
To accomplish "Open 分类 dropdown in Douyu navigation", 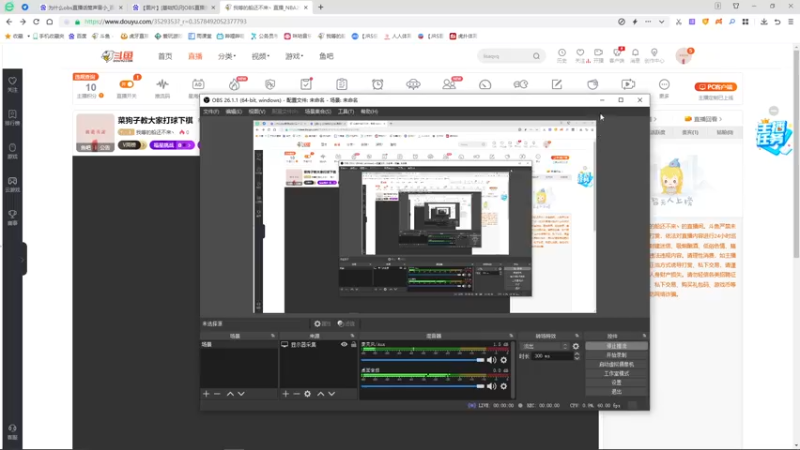I will pyautogui.click(x=227, y=56).
